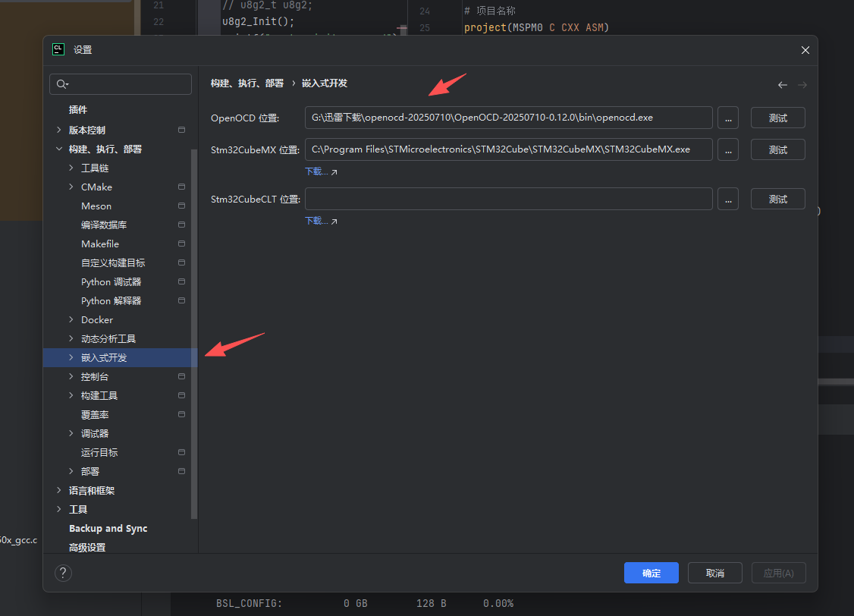This screenshot has height=616, width=854.
Task: Click the project-level icon beside Python 解释器
Action: tap(181, 300)
